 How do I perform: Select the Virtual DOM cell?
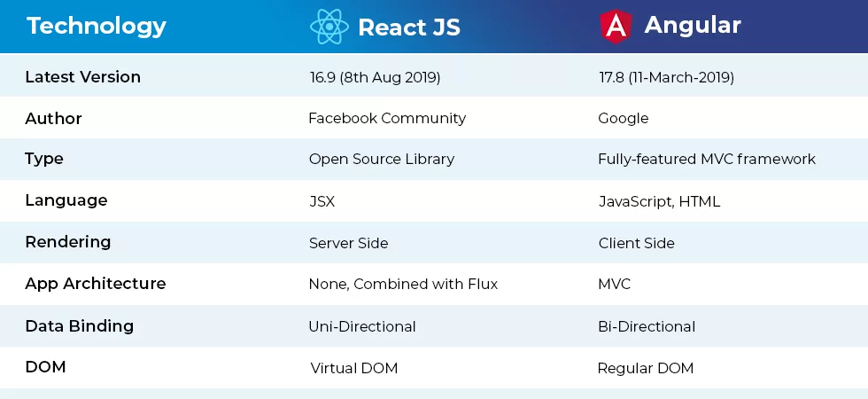click(x=354, y=368)
